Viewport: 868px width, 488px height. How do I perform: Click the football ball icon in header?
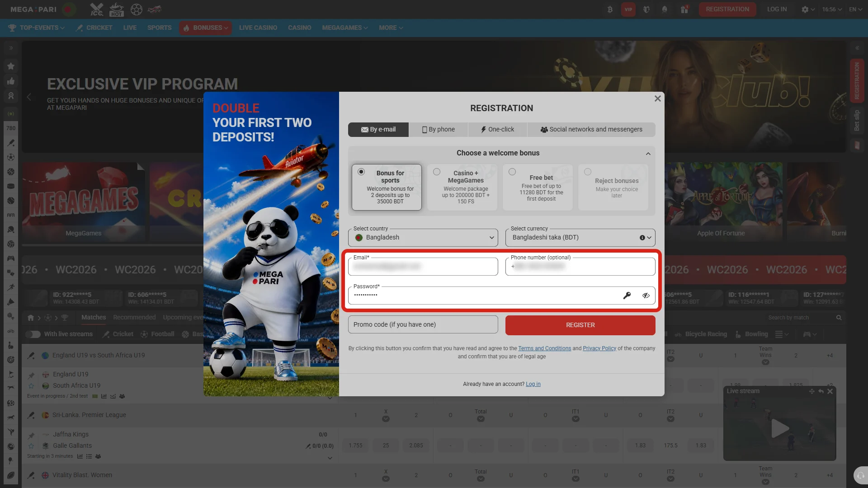[x=137, y=9]
